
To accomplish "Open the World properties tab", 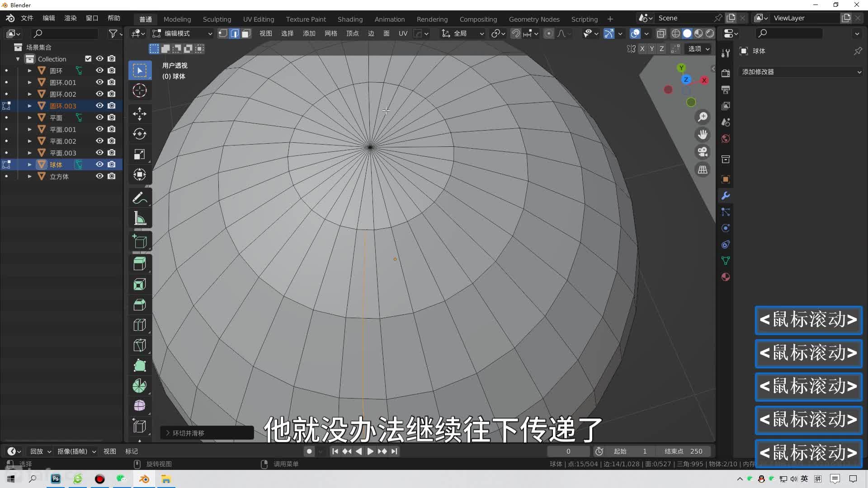I will (726, 139).
